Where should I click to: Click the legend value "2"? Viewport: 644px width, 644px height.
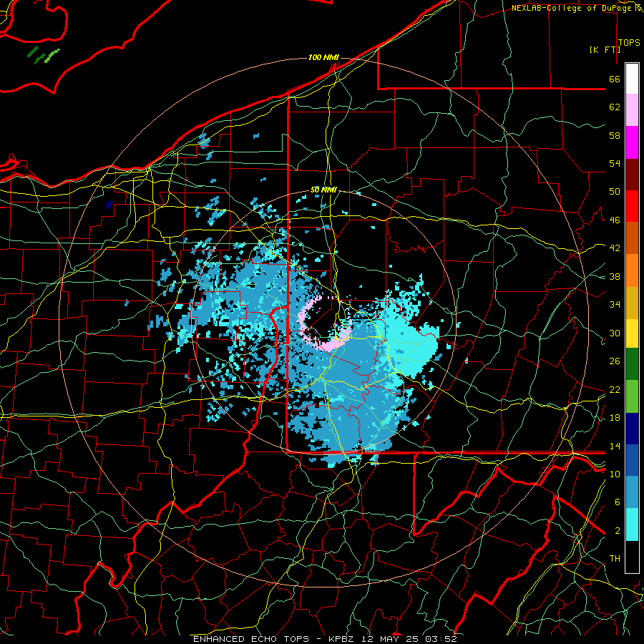[618, 531]
